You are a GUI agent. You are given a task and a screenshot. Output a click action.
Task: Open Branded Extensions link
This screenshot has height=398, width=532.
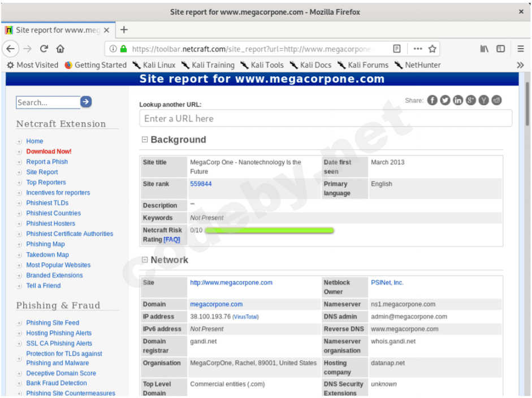pyautogui.click(x=55, y=275)
